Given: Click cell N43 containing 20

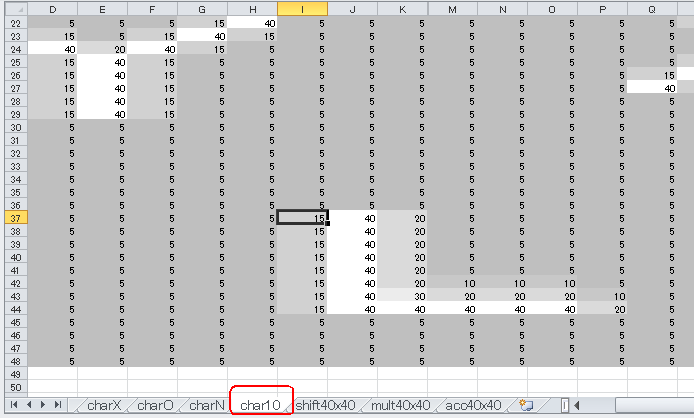Looking at the screenshot, I should pos(502,296).
